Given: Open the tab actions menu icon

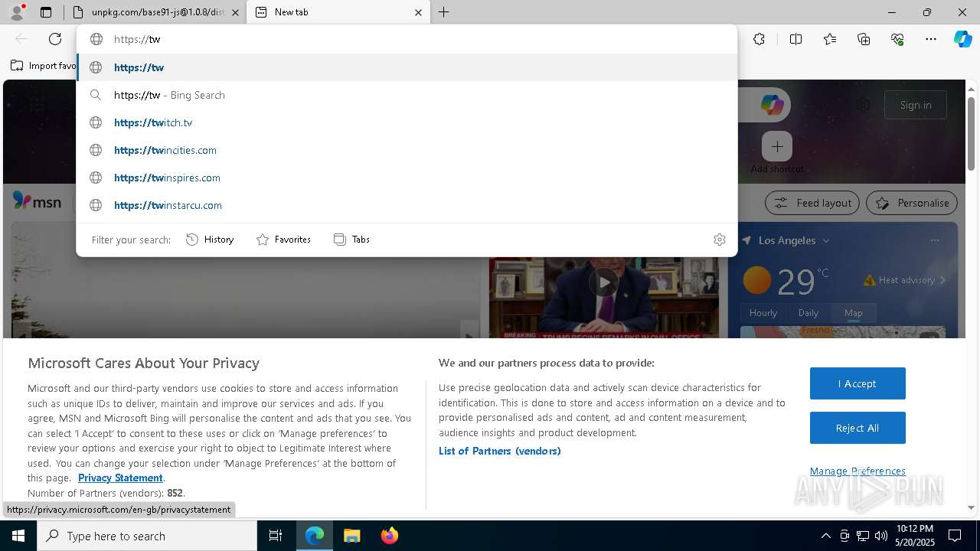Looking at the screenshot, I should (46, 12).
